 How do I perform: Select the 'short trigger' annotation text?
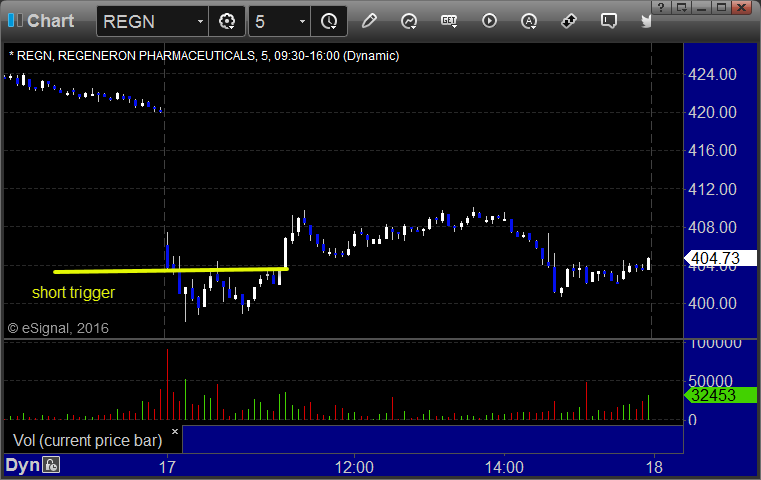point(73,292)
